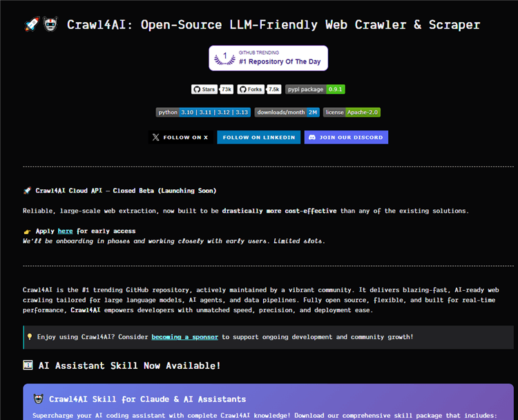Screen dimensions: 518x420
Task: Open the GitHub Trending #1 Repository badge
Action: 268,58
